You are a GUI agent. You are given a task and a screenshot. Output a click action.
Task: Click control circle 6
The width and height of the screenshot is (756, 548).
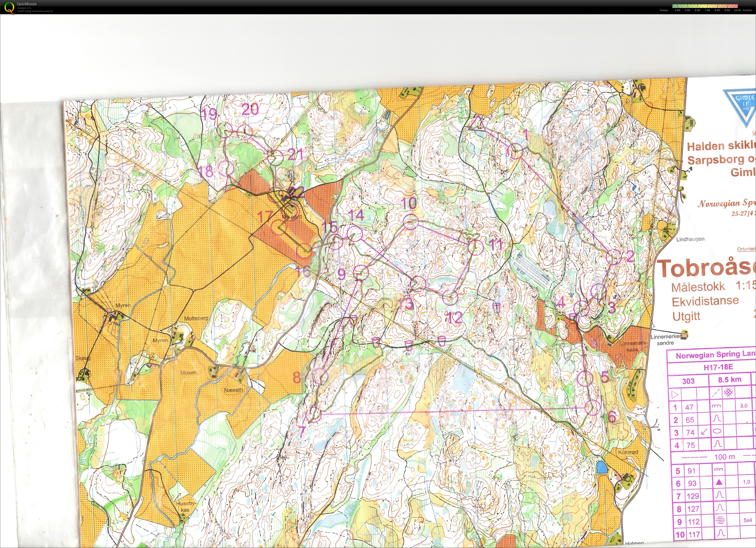pos(592,407)
